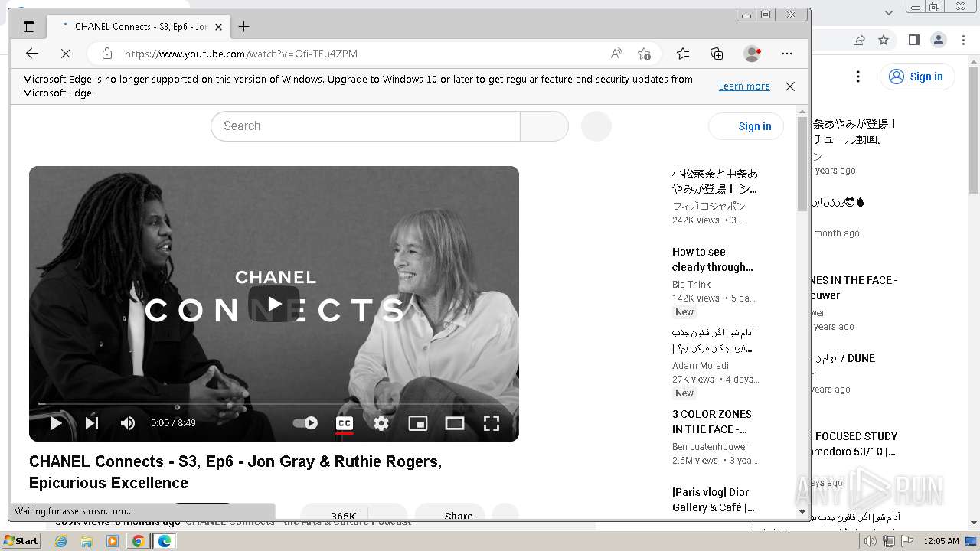Screen dimensions: 980x551
Task: Open Paris vlog Dior Gallery & Café video
Action: click(x=714, y=500)
